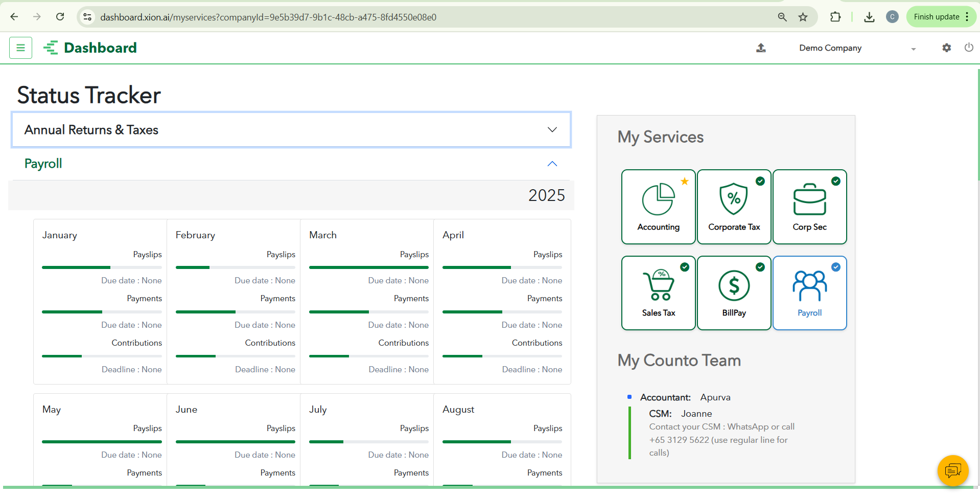Click the January month heading
The width and height of the screenshot is (980, 495).
point(59,235)
